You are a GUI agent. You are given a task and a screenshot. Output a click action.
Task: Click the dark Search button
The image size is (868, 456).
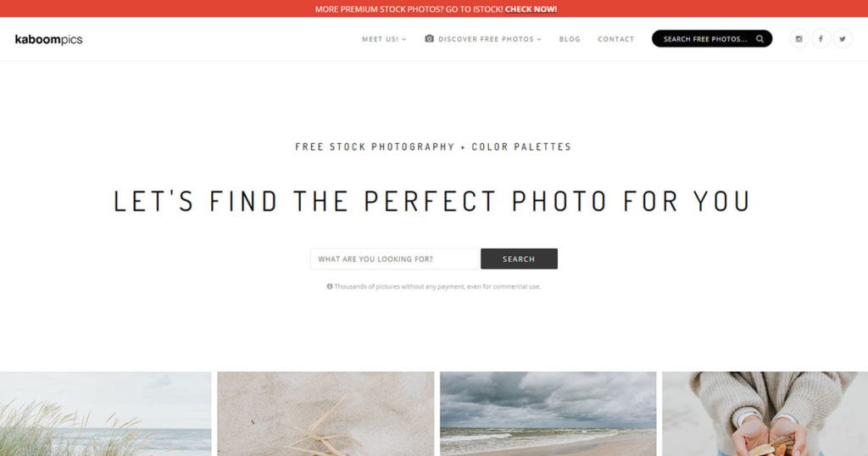tap(519, 259)
